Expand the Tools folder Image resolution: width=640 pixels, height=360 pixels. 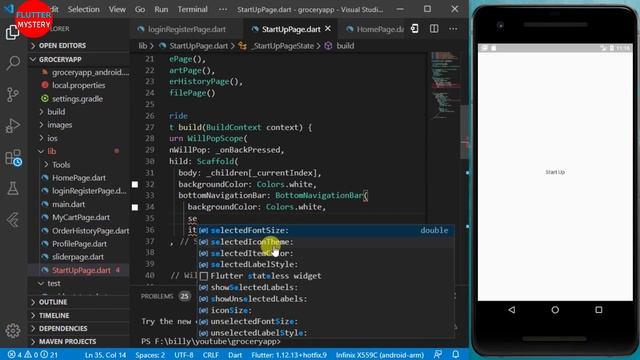[61, 164]
